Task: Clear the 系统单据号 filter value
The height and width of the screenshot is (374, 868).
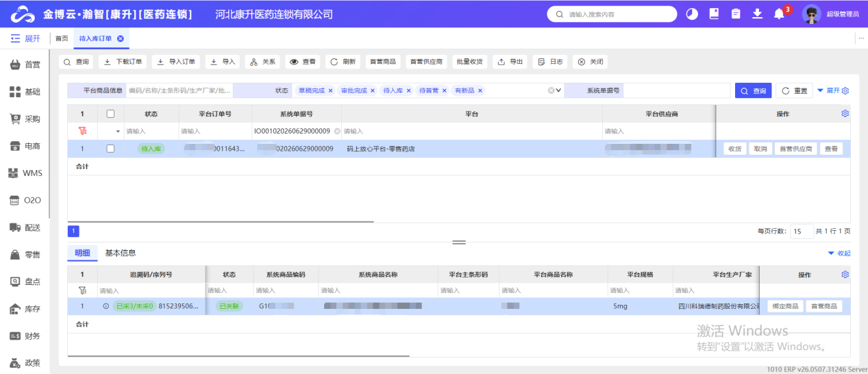Action: point(336,131)
